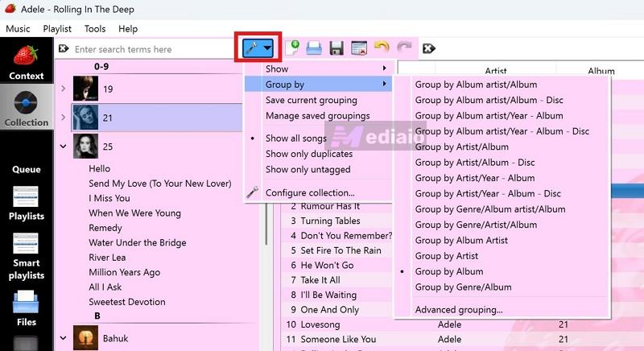
Task: Click the save playlist floppy icon
Action: point(336,48)
